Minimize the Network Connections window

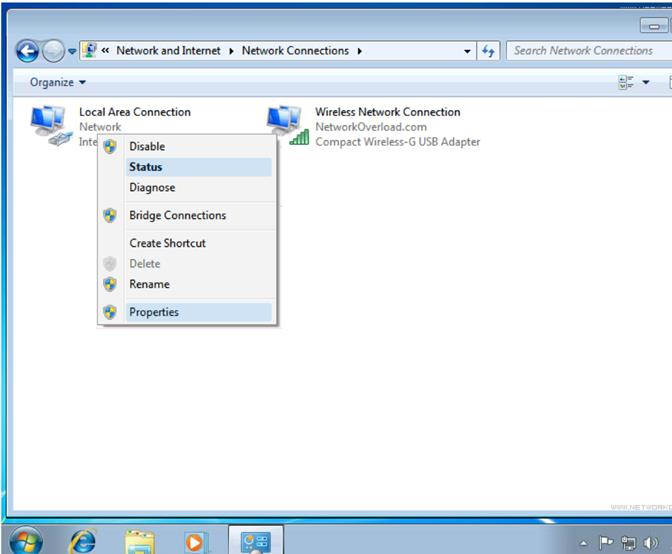click(x=654, y=26)
